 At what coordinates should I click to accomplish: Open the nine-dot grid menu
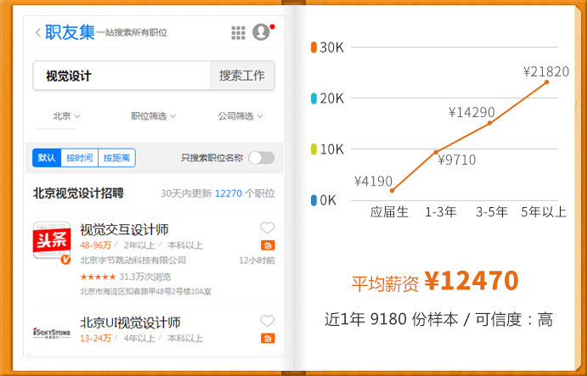tap(238, 32)
